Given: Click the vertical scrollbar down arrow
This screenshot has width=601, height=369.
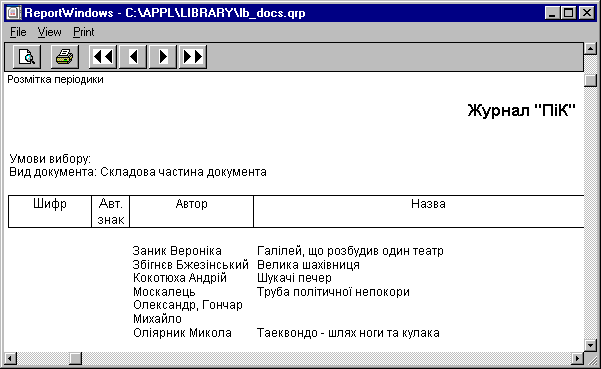Looking at the screenshot, I should click(x=590, y=345).
